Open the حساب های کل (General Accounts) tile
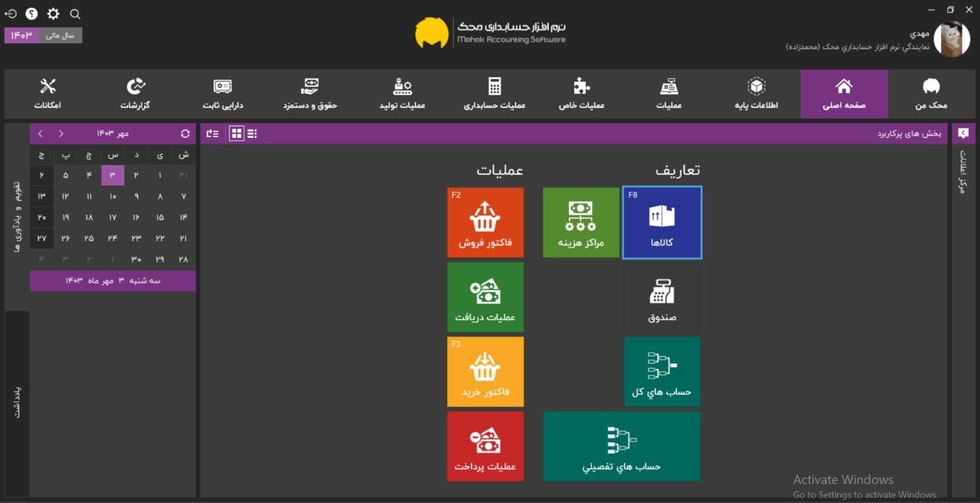Screen dimensions: 980x503 point(662,372)
